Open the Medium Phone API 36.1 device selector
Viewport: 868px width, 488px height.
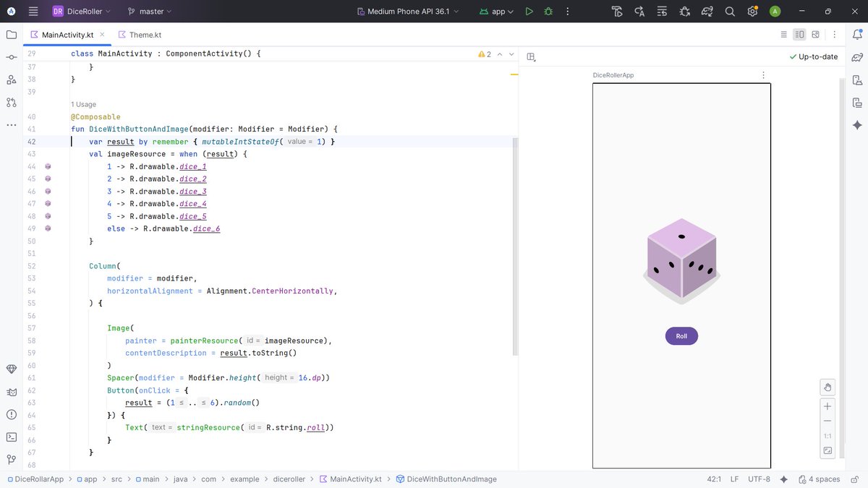coord(409,11)
